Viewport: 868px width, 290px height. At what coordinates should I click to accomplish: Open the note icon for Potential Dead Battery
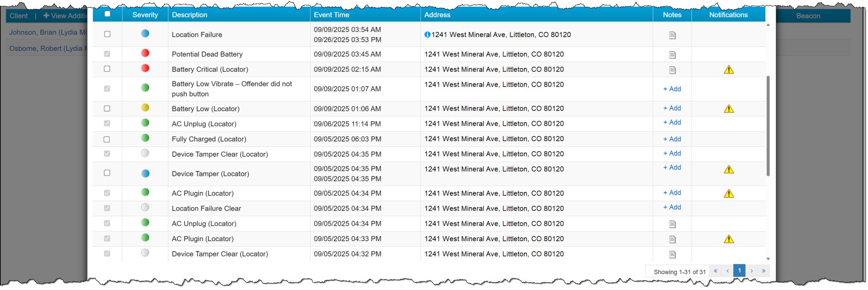[x=672, y=55]
